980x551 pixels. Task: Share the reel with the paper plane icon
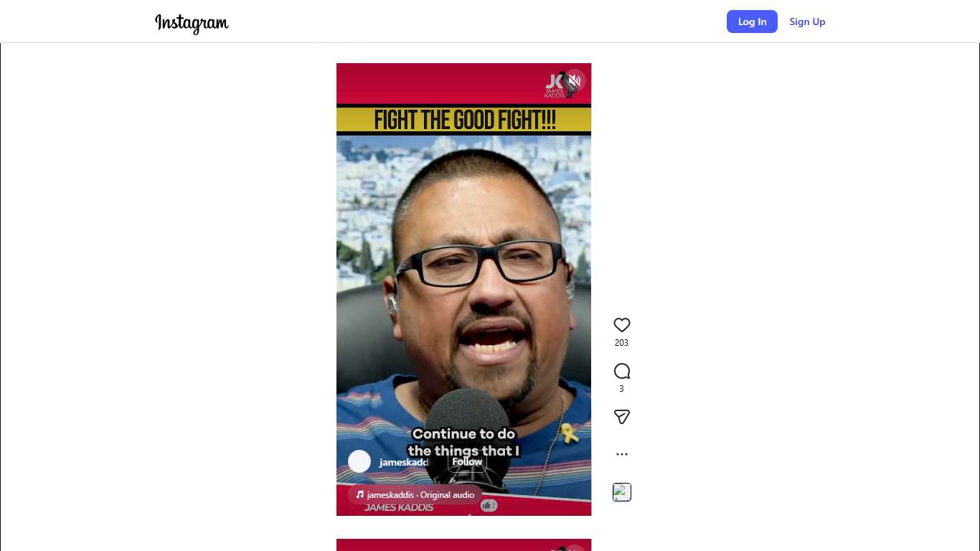(x=622, y=417)
